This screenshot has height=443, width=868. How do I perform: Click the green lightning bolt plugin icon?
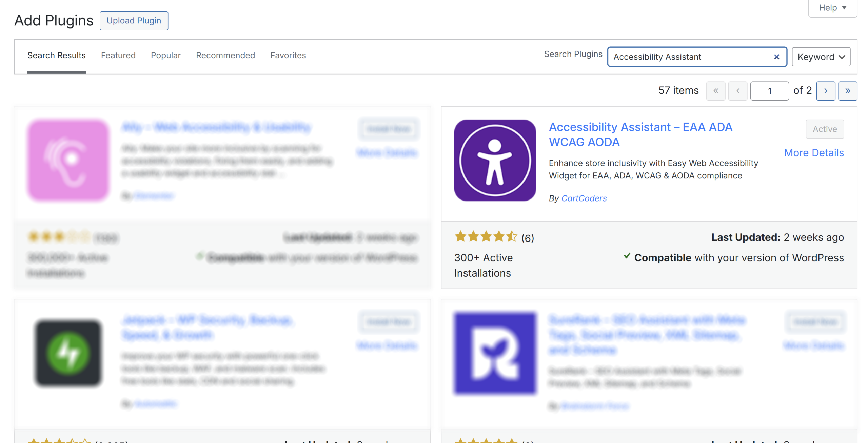tap(68, 353)
